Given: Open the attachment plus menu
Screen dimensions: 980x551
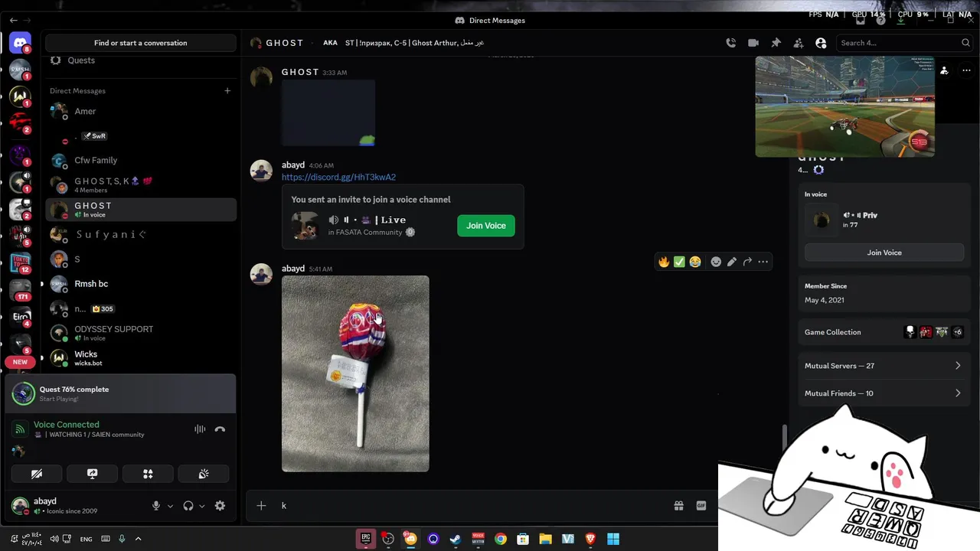Looking at the screenshot, I should coord(261,505).
